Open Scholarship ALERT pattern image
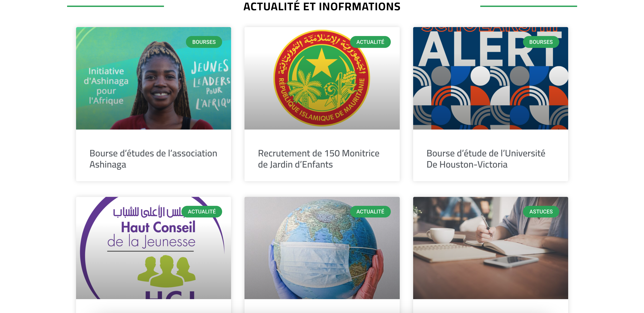The image size is (644, 313). point(490,78)
